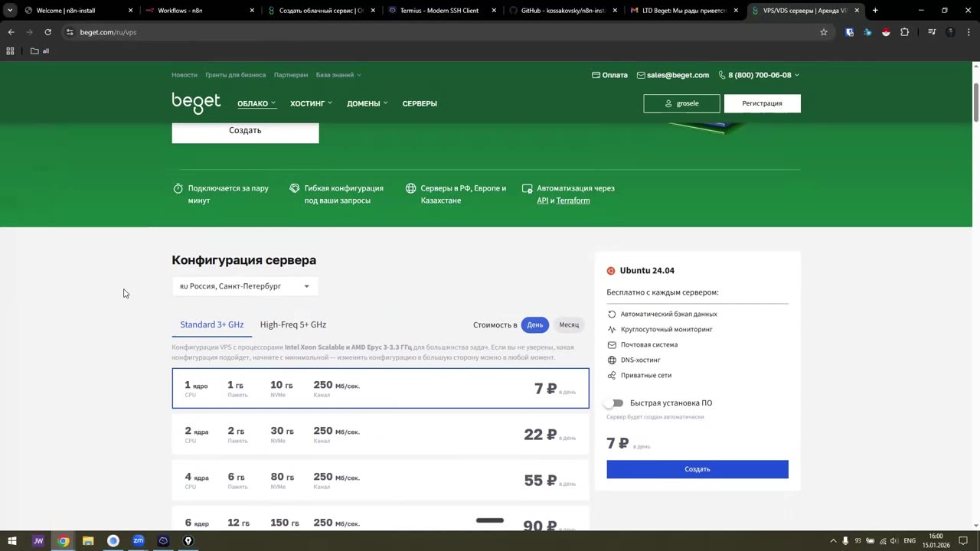Click the white Создать button
Screen dimensions: 980x551
pos(245,131)
